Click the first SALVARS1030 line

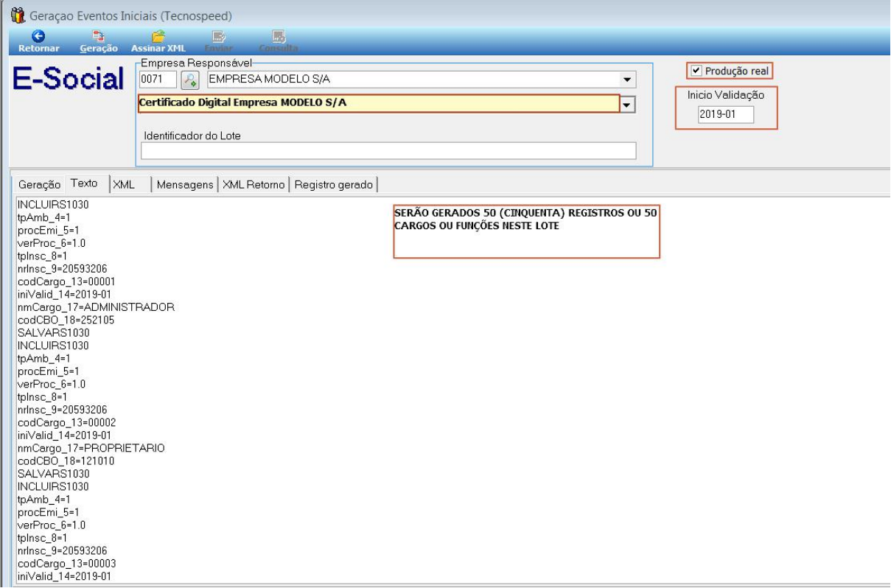coord(53,332)
